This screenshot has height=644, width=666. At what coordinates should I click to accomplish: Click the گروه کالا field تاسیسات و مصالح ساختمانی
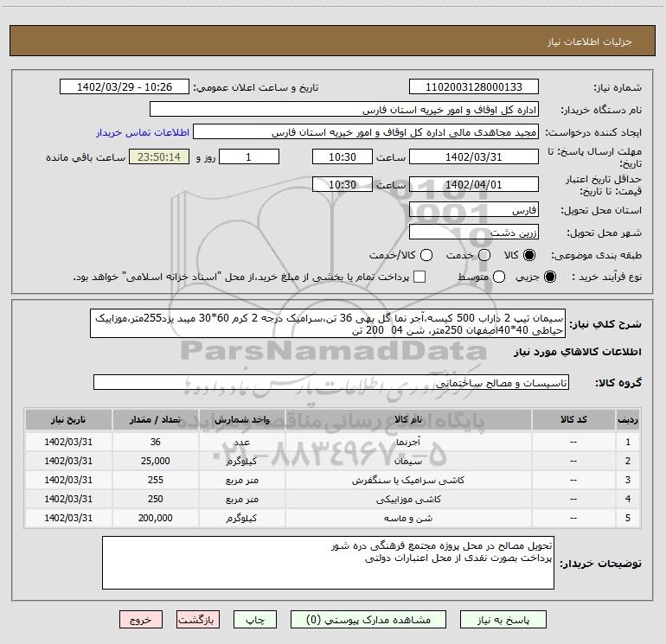tap(331, 382)
